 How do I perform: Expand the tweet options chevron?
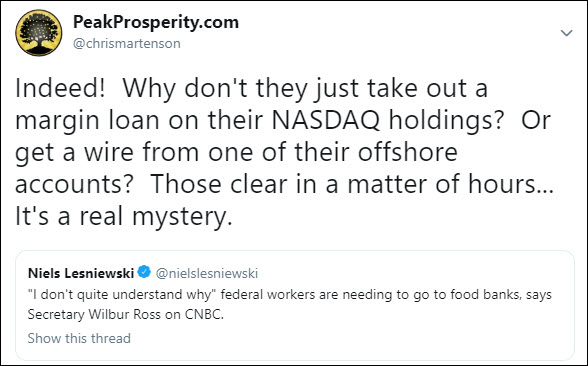566,33
